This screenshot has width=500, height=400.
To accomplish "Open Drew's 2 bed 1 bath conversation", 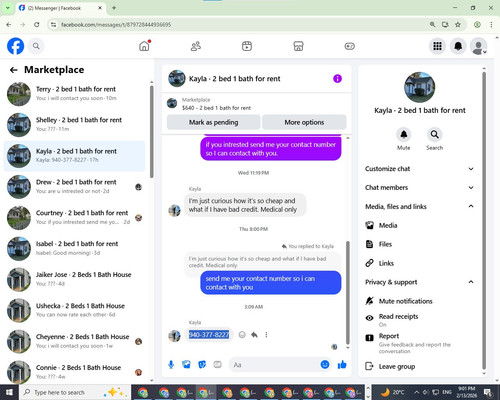I will (75, 187).
